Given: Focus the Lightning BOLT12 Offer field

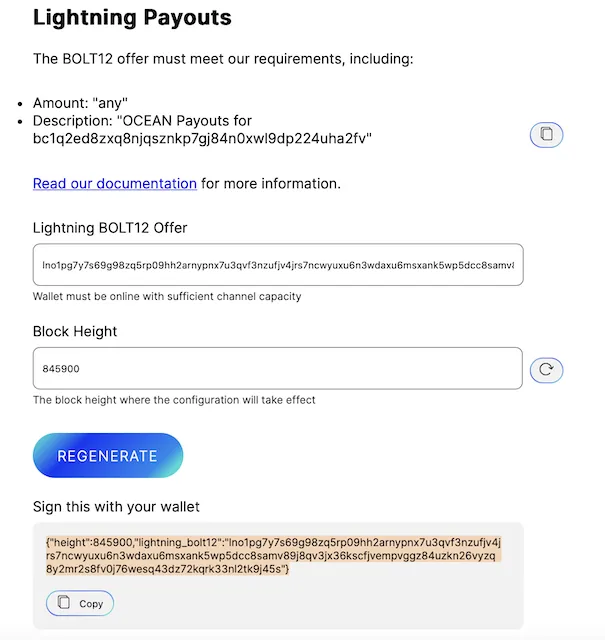Looking at the screenshot, I should tap(278, 265).
